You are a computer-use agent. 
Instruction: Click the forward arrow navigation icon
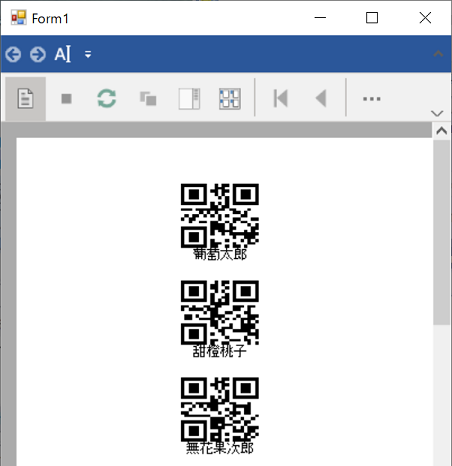(38, 54)
